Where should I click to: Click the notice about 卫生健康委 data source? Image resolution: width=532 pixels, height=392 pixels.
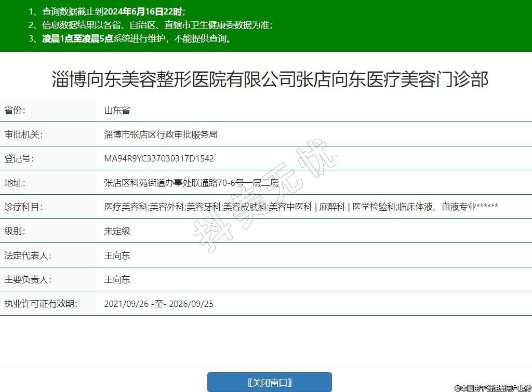point(150,25)
